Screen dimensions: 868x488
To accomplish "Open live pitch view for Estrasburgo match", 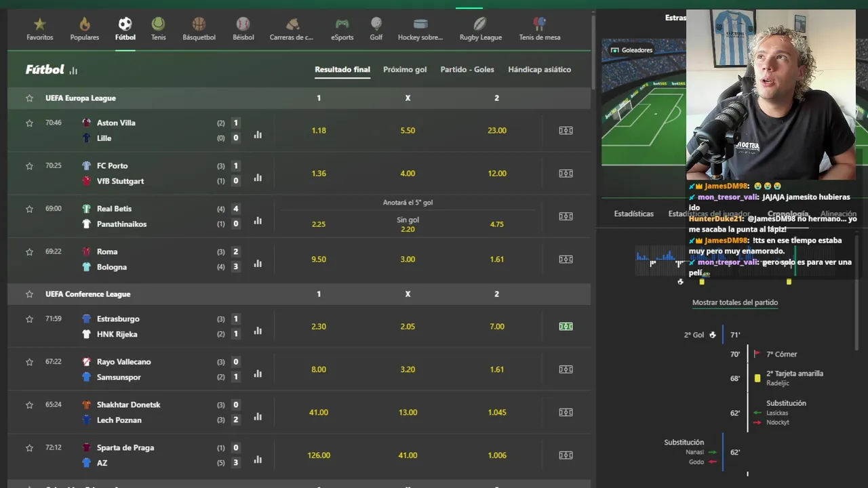I will pos(566,327).
